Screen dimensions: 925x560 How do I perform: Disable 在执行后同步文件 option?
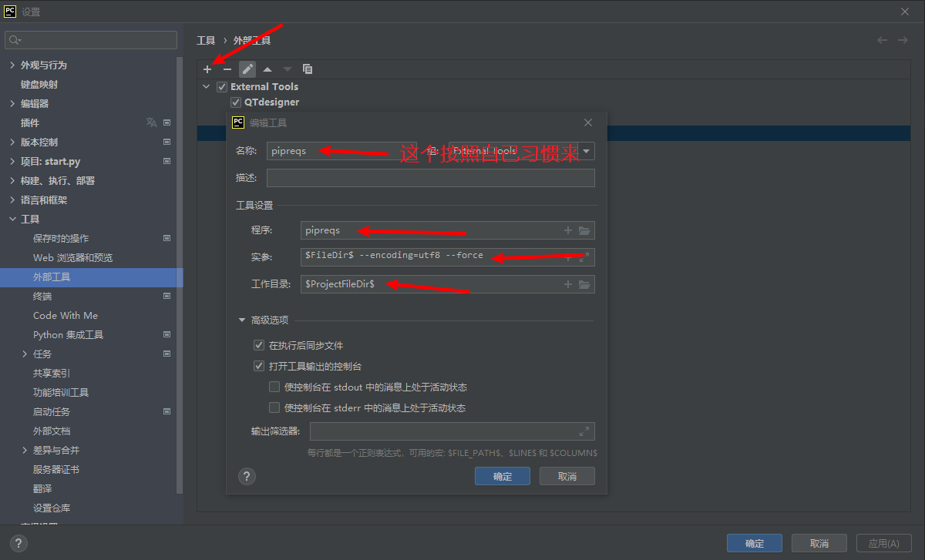259,345
